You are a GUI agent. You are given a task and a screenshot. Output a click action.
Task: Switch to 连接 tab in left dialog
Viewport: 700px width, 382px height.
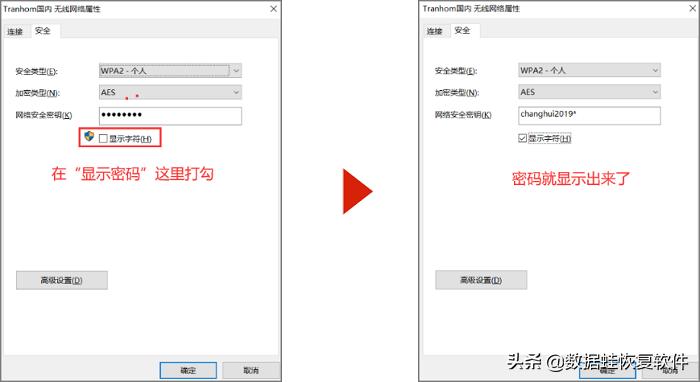click(x=15, y=32)
